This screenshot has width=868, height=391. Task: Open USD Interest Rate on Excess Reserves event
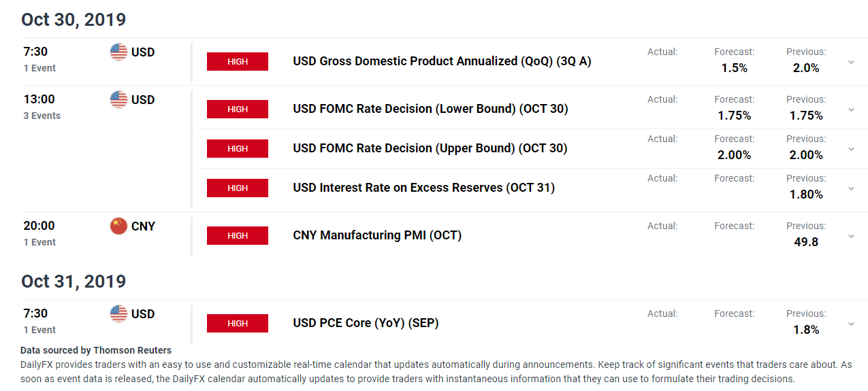tap(423, 188)
